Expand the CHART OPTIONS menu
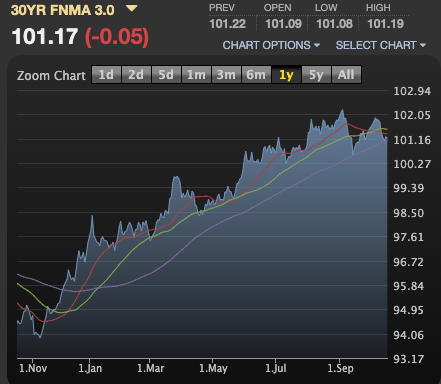Viewport: 441px width, 384px height. (x=271, y=45)
